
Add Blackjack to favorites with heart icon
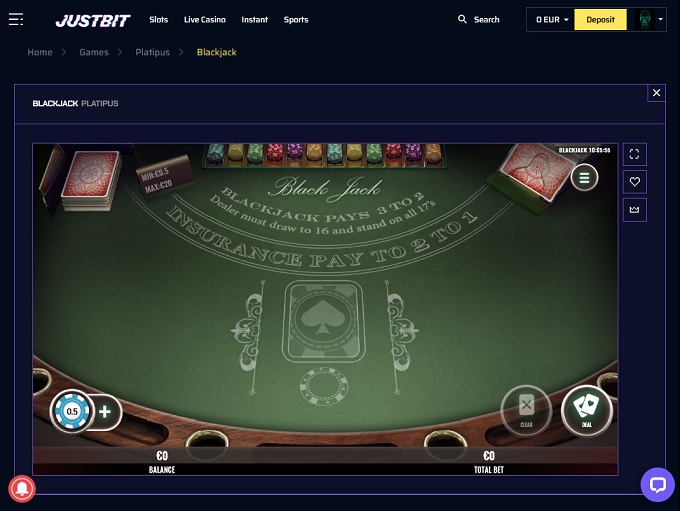[634, 182]
